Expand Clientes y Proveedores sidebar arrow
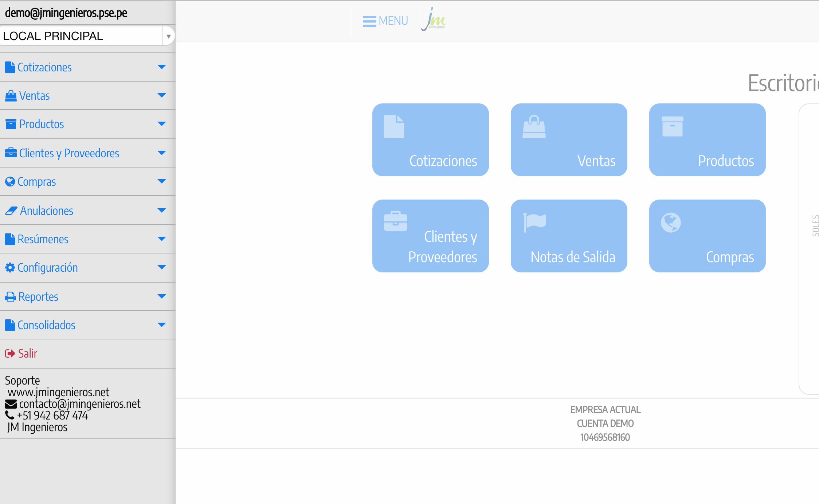 [x=161, y=153]
